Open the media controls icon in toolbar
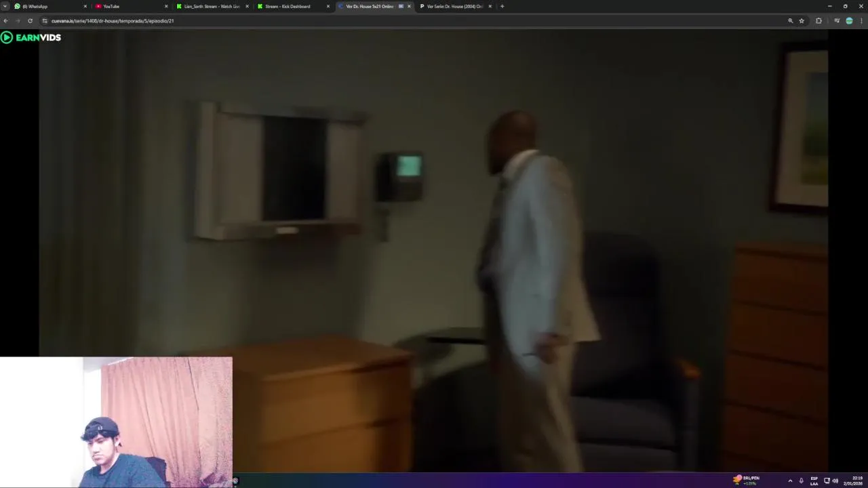Image resolution: width=868 pixels, height=488 pixels. pyautogui.click(x=837, y=21)
